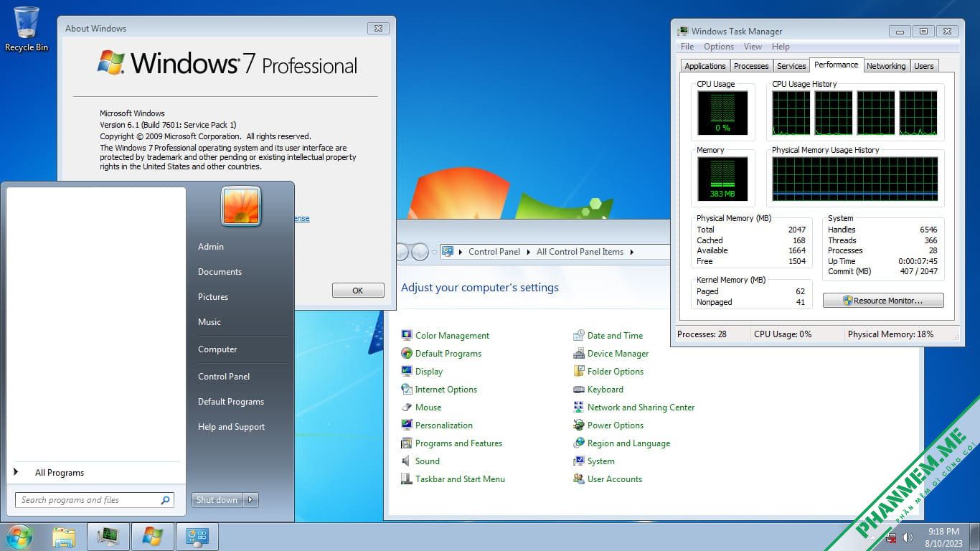
Task: Expand the arrow after Control Panel breadcrumb
Action: 528,252
